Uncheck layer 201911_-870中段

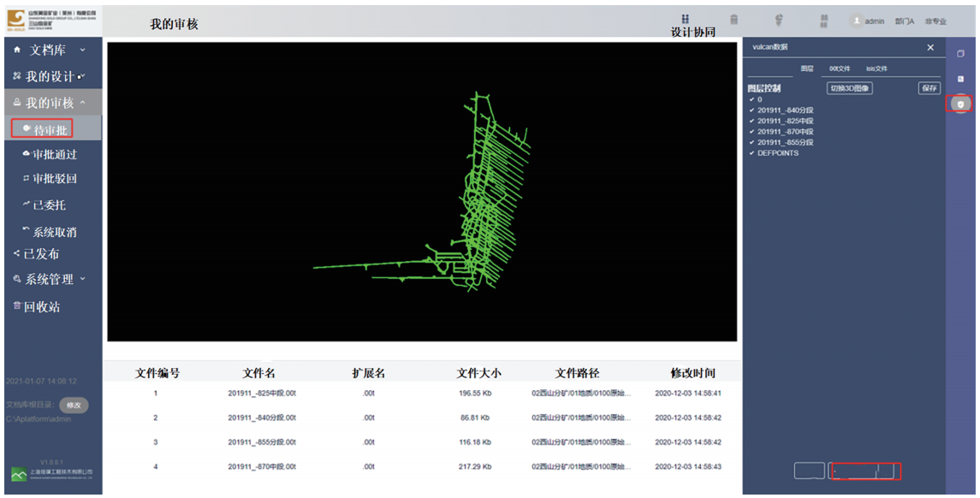tap(751, 132)
